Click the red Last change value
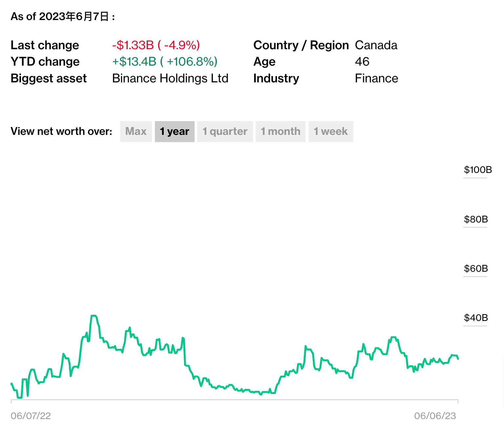 click(156, 45)
